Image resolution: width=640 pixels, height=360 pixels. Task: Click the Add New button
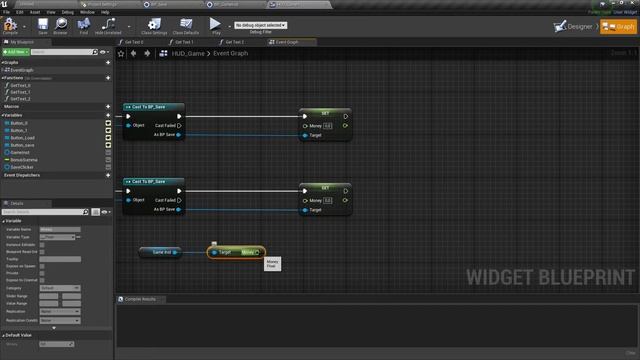point(16,52)
